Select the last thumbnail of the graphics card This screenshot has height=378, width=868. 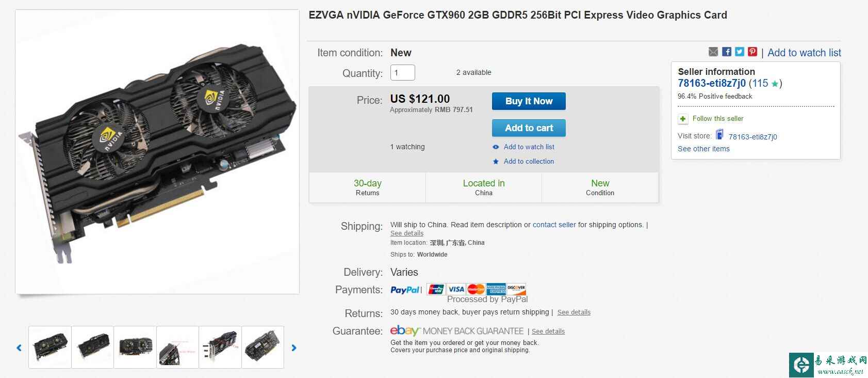point(263,346)
